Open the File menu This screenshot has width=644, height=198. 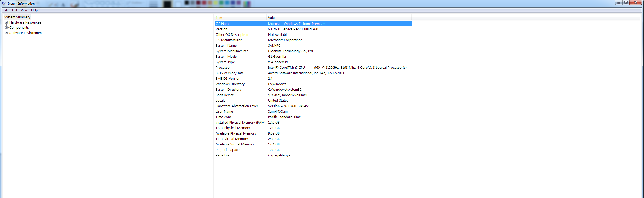[6, 10]
